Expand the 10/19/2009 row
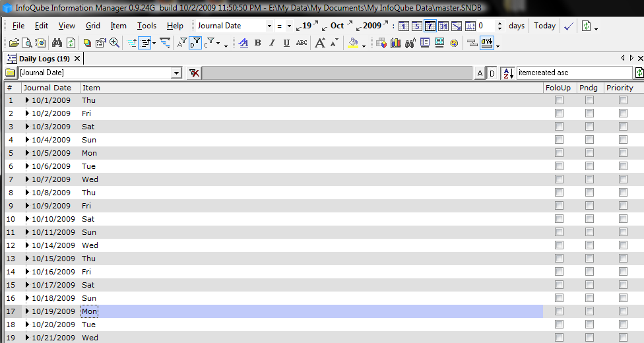 (27, 311)
